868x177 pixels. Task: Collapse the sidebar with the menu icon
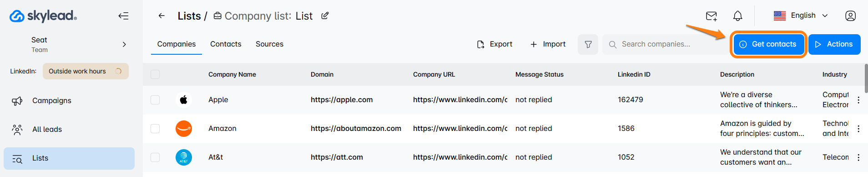point(123,16)
